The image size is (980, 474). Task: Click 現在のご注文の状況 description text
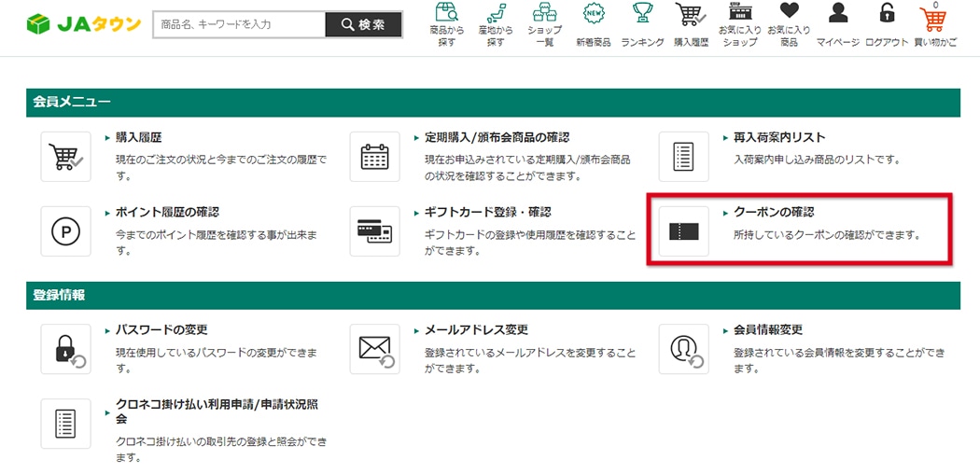point(221,168)
